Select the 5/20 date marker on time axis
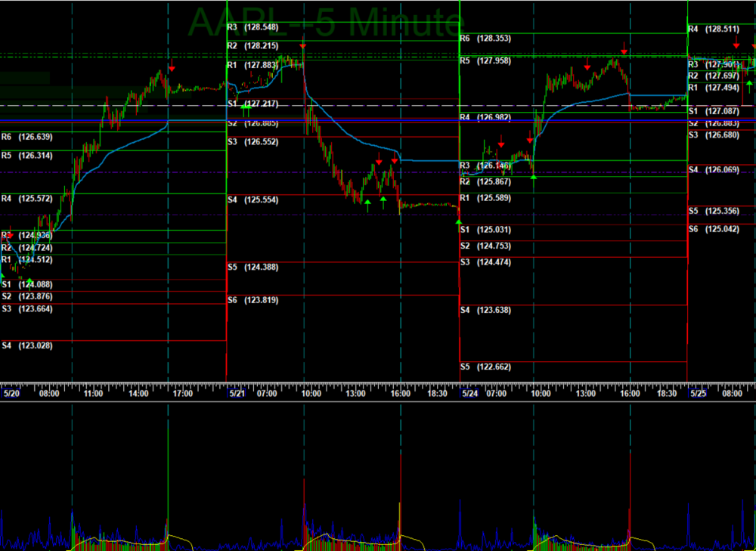The image size is (756, 551). click(11, 393)
